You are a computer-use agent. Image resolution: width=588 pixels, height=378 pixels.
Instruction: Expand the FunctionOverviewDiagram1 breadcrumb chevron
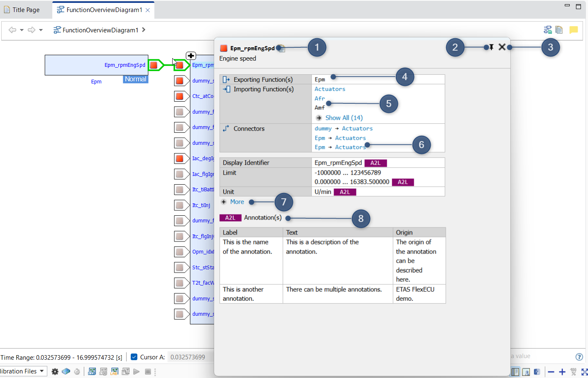144,30
